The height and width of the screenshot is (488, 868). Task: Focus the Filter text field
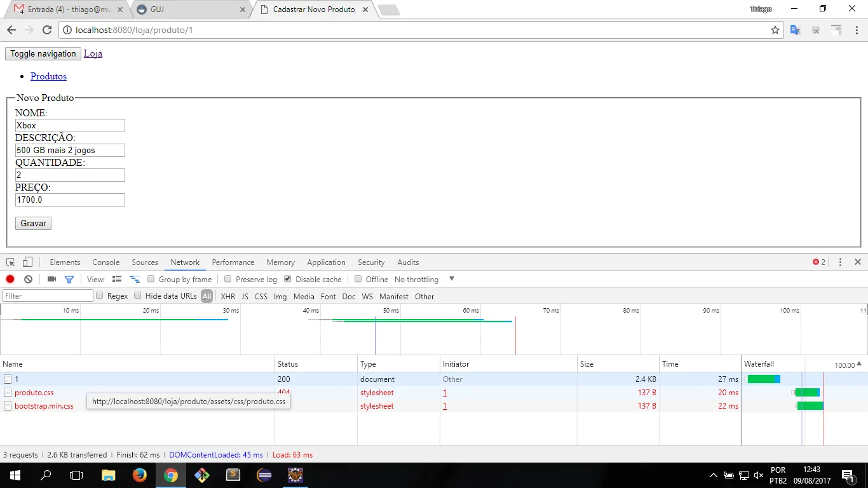tap(48, 296)
